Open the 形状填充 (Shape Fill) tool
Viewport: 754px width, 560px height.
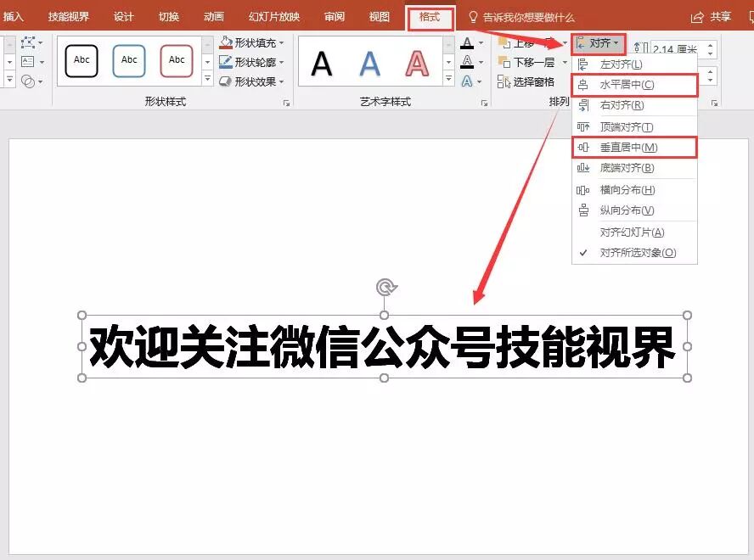pos(253,41)
